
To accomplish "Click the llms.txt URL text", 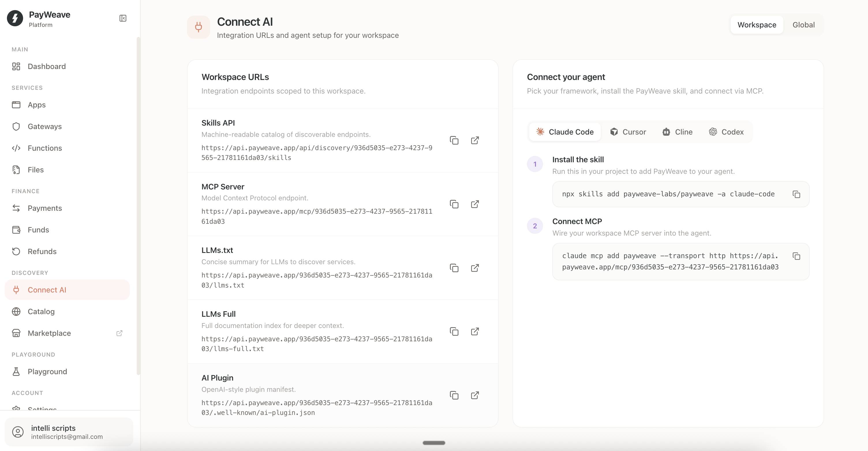I will coord(317,280).
